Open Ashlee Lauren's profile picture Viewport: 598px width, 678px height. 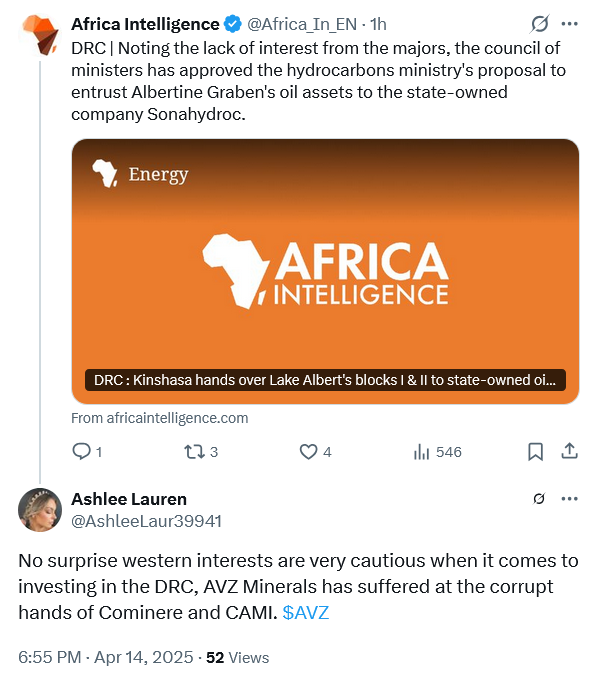tap(40, 510)
